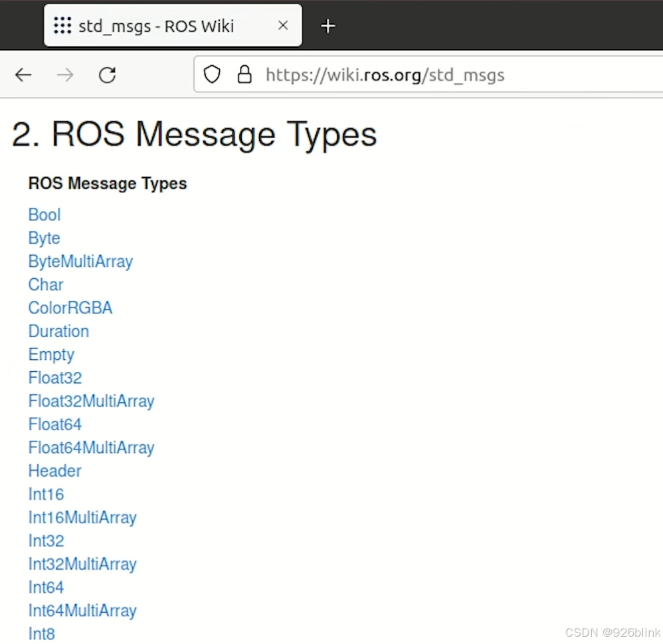663x644 pixels.
Task: Click the "2. ROS Message Types" heading
Action: pyautogui.click(x=194, y=135)
